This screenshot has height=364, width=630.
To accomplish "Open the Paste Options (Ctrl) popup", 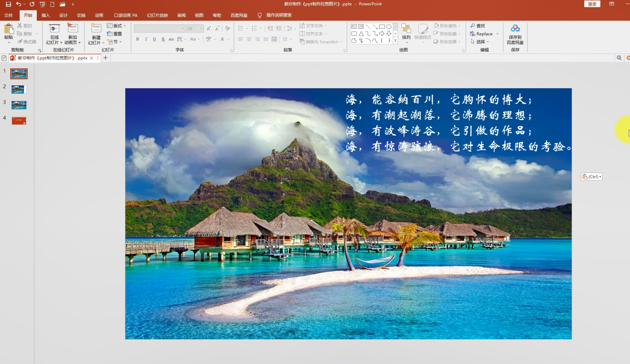I will point(592,177).
